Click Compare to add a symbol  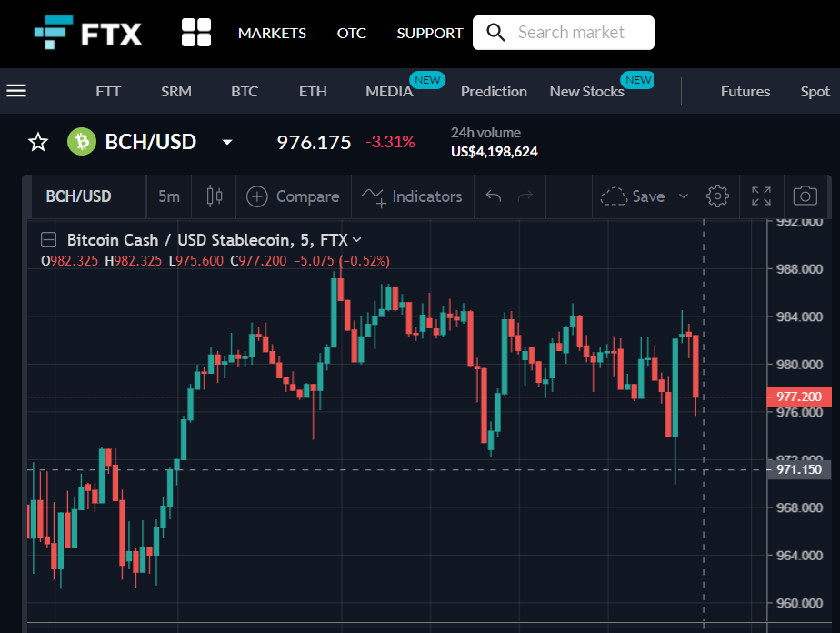293,196
